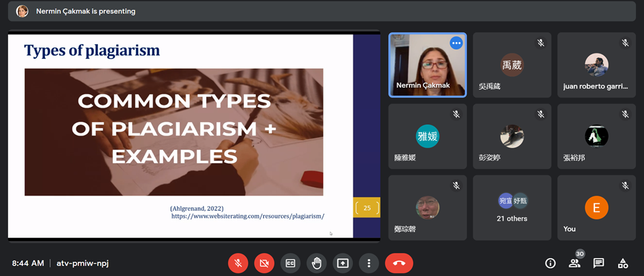Viewport: 644px width, 276px height.
Task: Raise hand in the meeting
Action: pyautogui.click(x=316, y=263)
